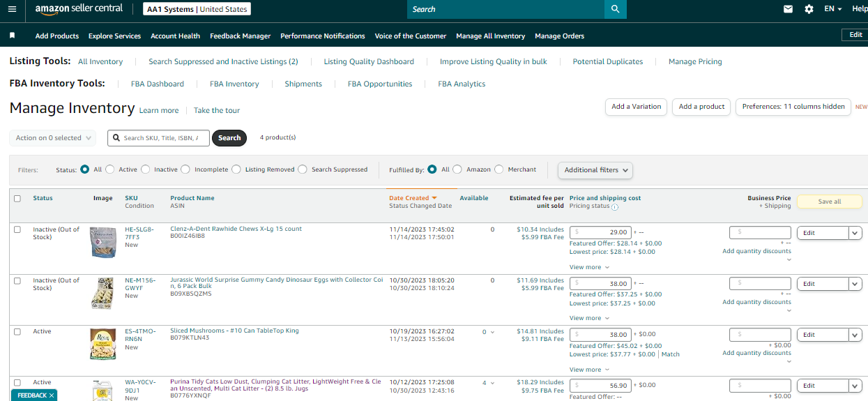Check the Jurassic World row checkbox
Viewport: 868px width, 401px height.
pyautogui.click(x=17, y=280)
